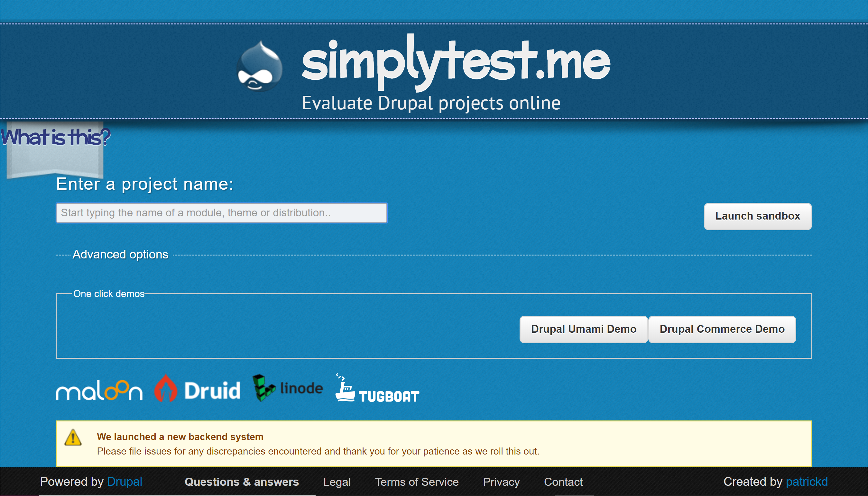The width and height of the screenshot is (868, 496).
Task: Open the Privacy footer link
Action: [501, 482]
